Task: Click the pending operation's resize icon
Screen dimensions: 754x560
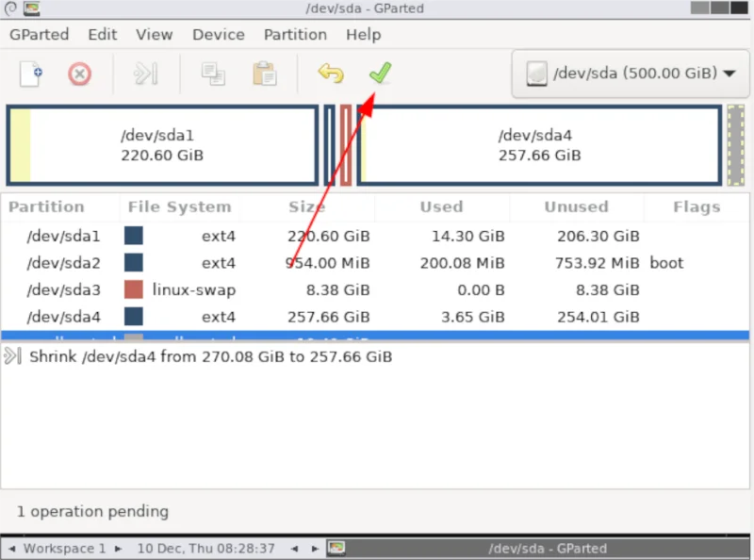Action: 12,356
